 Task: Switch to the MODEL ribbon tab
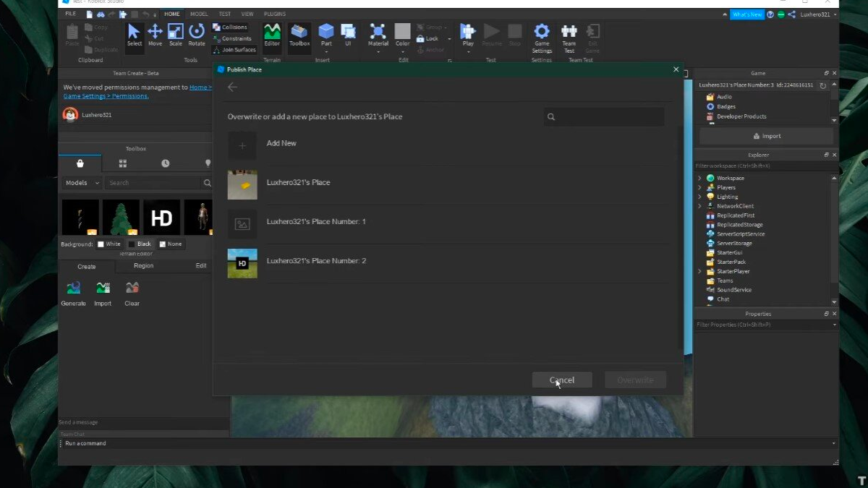pyautogui.click(x=199, y=14)
